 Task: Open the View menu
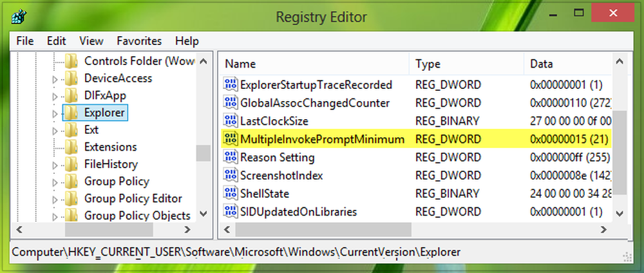pyautogui.click(x=91, y=41)
